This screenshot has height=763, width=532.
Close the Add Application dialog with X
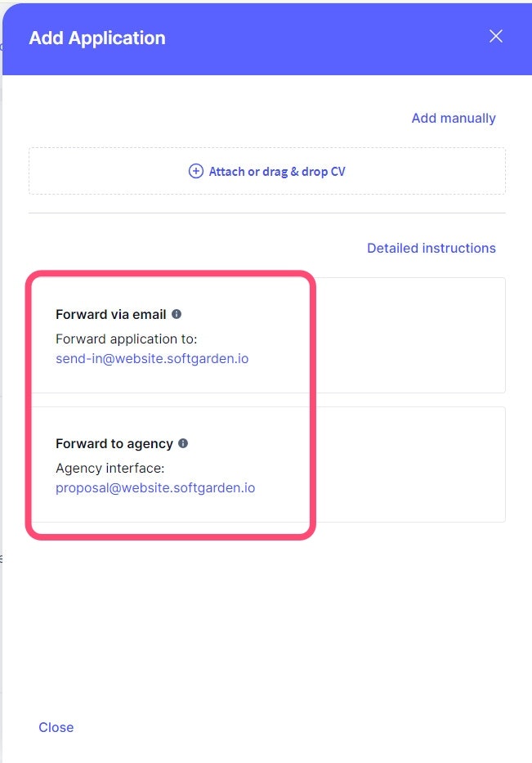point(495,36)
